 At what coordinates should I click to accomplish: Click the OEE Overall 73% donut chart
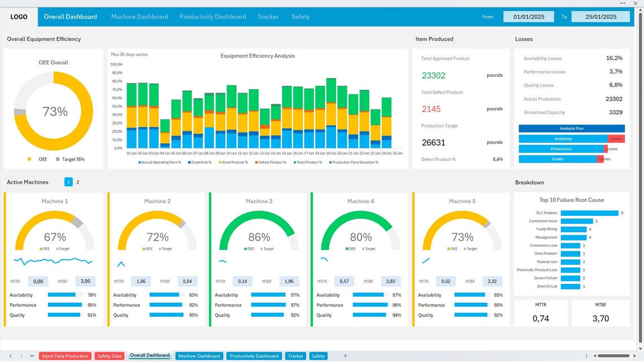point(54,111)
